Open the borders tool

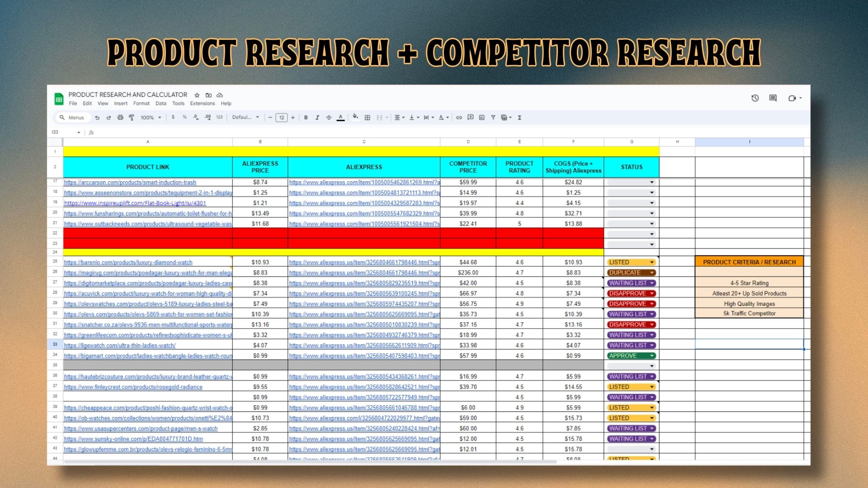(368, 117)
